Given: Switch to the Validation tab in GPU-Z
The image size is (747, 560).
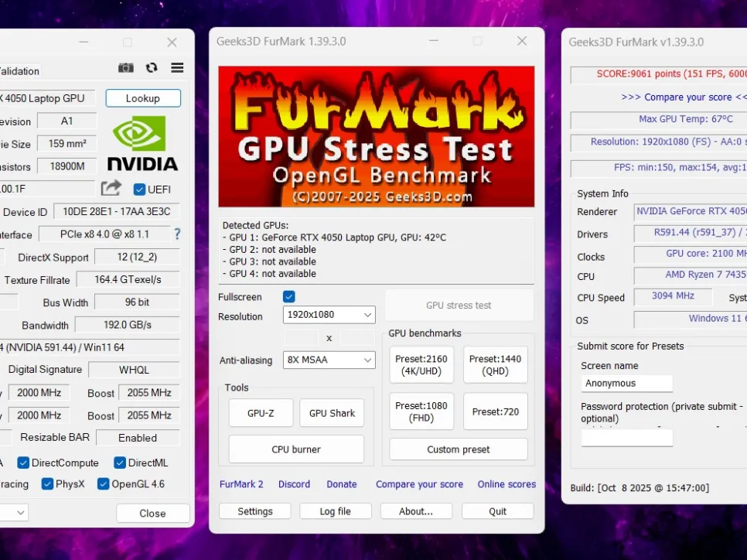Looking at the screenshot, I should pyautogui.click(x=19, y=71).
